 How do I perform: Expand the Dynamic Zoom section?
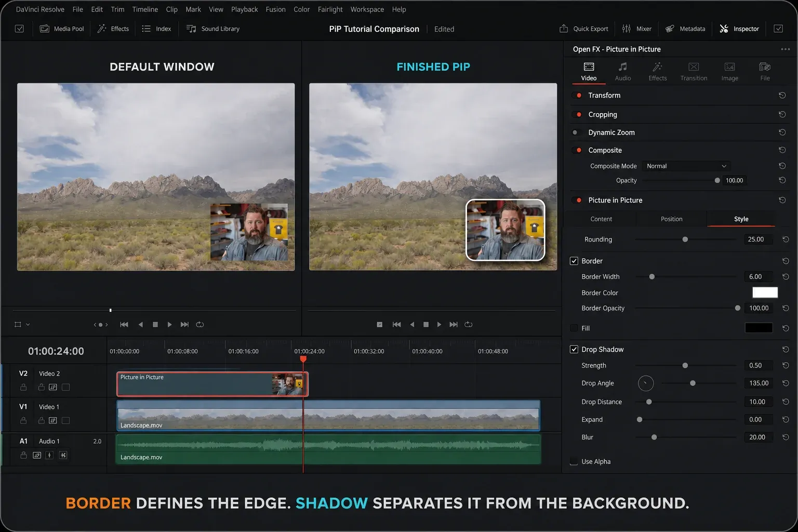(611, 132)
